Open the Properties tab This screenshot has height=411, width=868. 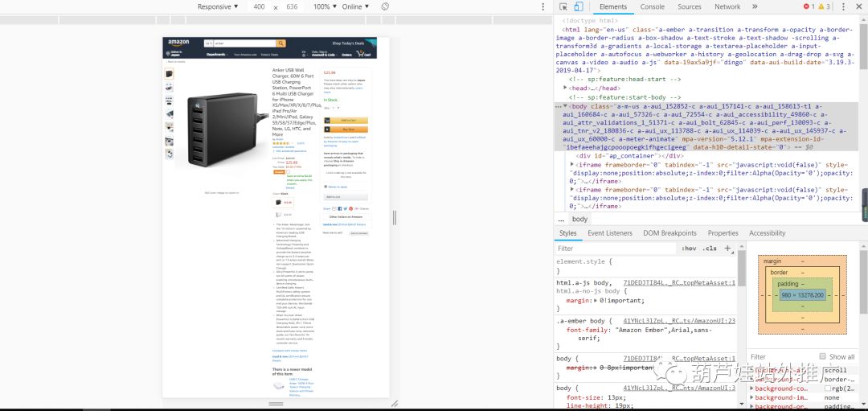(x=723, y=233)
